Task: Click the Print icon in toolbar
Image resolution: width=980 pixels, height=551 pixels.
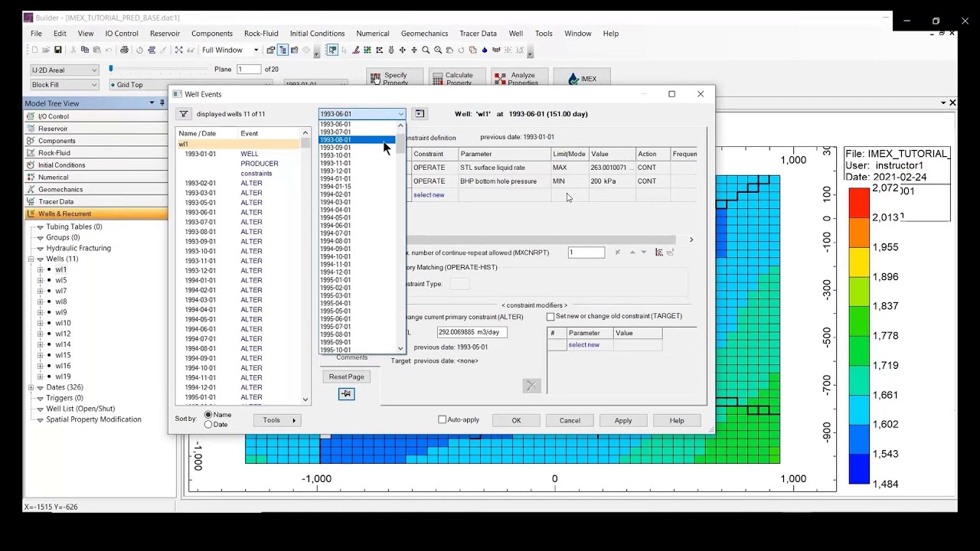Action: [125, 51]
